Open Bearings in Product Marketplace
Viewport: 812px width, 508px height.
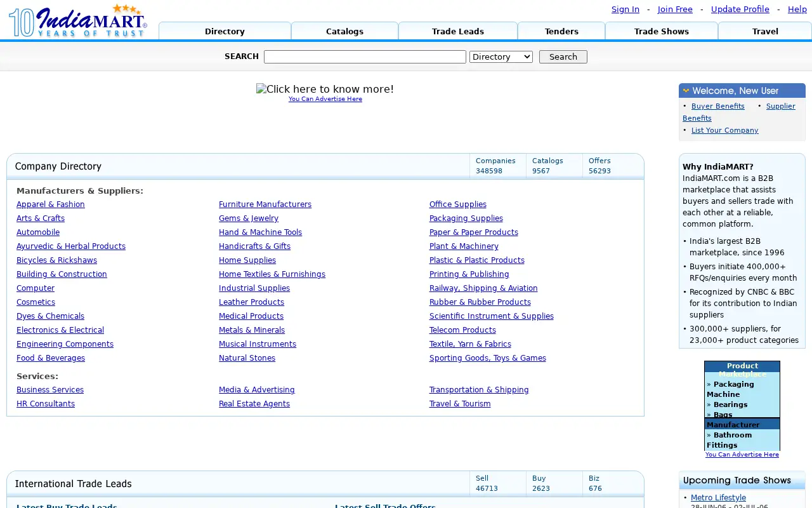tap(730, 404)
